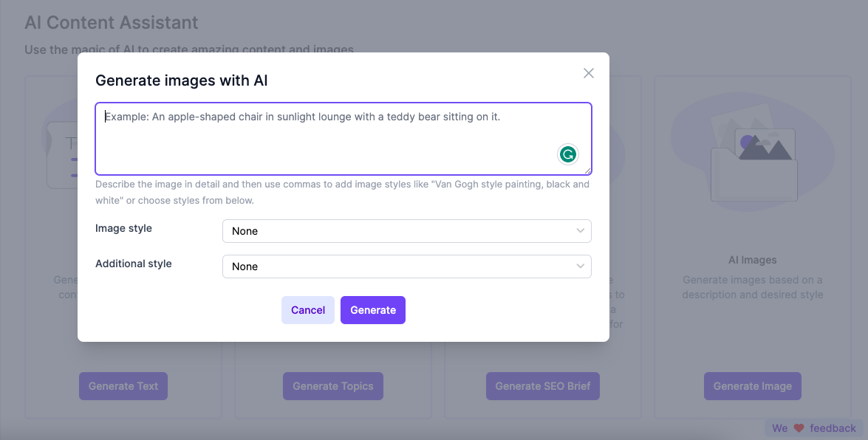868x440 pixels.
Task: Click the text area resize handle
Action: (588, 171)
